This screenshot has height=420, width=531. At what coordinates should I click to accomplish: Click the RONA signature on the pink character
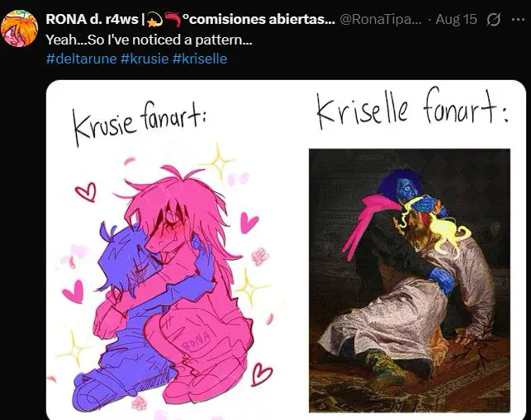196,340
